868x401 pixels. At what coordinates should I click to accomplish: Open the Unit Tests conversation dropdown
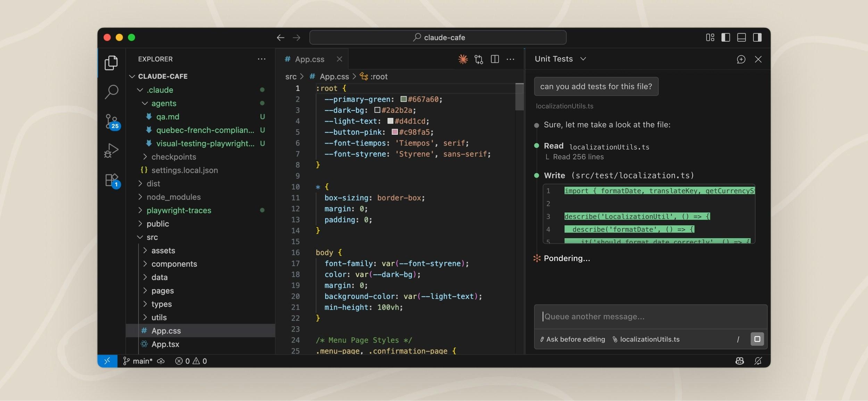[583, 59]
